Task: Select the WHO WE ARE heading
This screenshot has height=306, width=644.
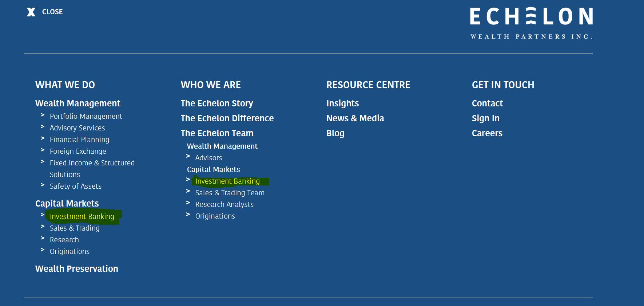Action: [211, 85]
